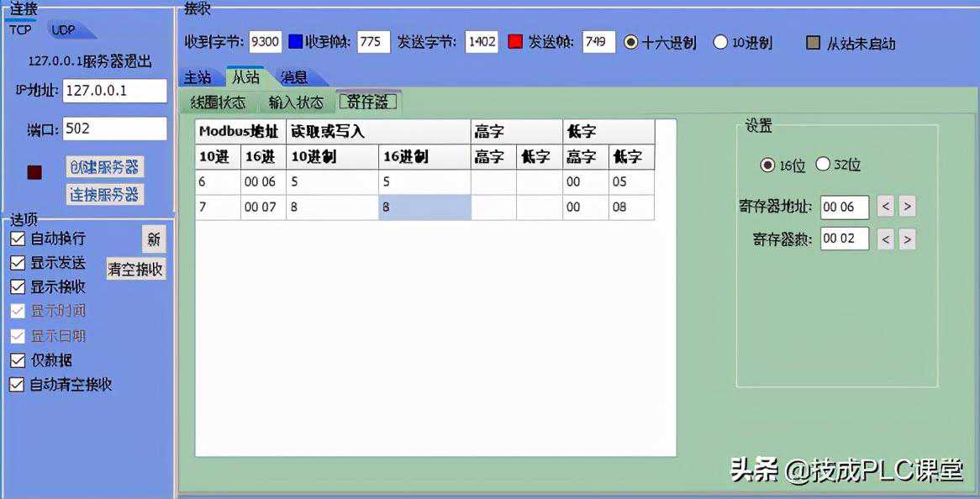The height and width of the screenshot is (499, 980).
Task: Click the dark red connection status indicator
Action: coord(34,172)
